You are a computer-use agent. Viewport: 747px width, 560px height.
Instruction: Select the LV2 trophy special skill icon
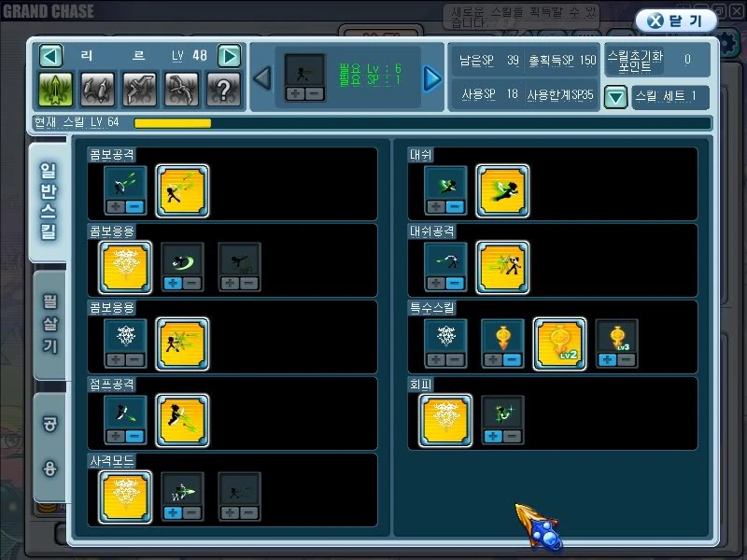click(560, 342)
